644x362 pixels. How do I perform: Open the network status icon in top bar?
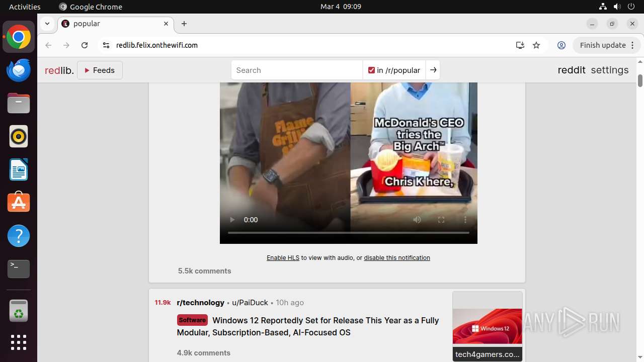tap(603, 7)
